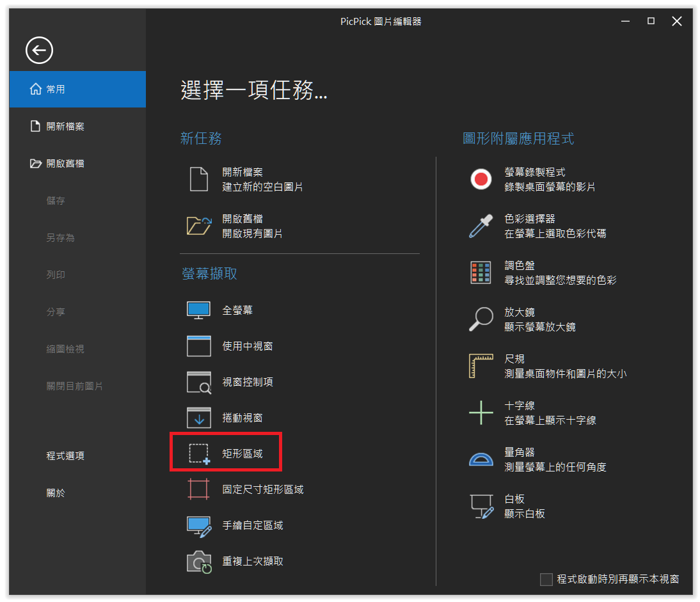Viewport: 700px width, 602px height.
Task: Minimize the PicPick window
Action: click(625, 21)
